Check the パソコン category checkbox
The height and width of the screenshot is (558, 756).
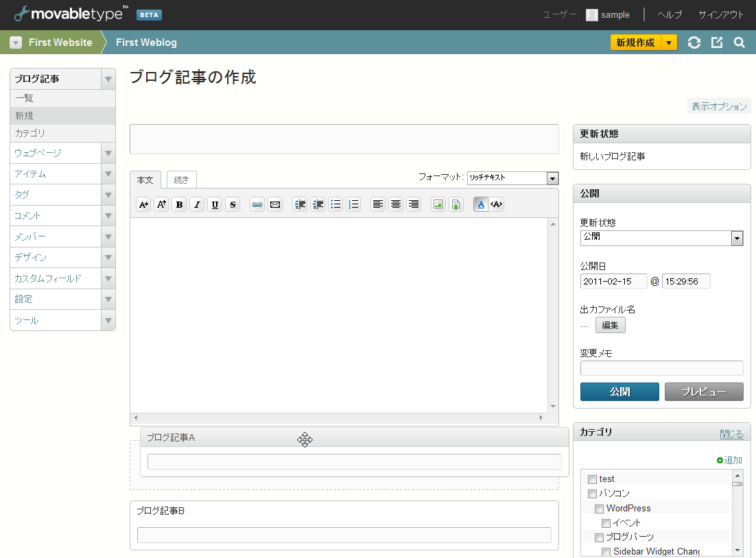point(593,494)
